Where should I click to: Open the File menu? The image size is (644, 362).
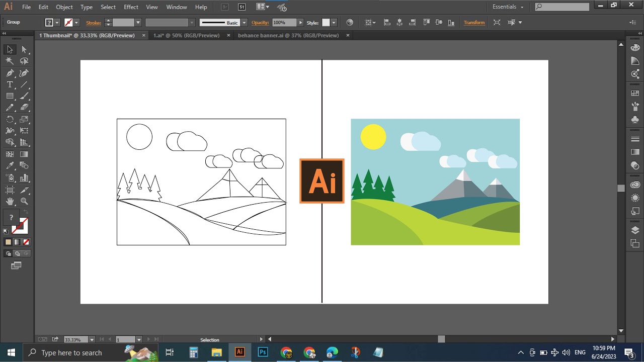(x=27, y=7)
